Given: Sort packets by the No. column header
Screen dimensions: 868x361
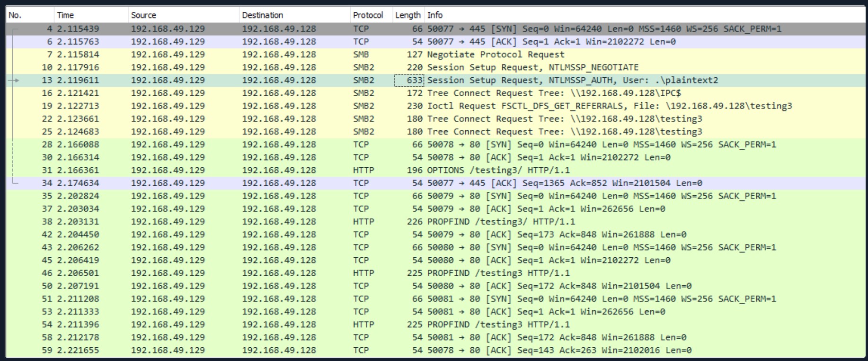Looking at the screenshot, I should tap(29, 15).
